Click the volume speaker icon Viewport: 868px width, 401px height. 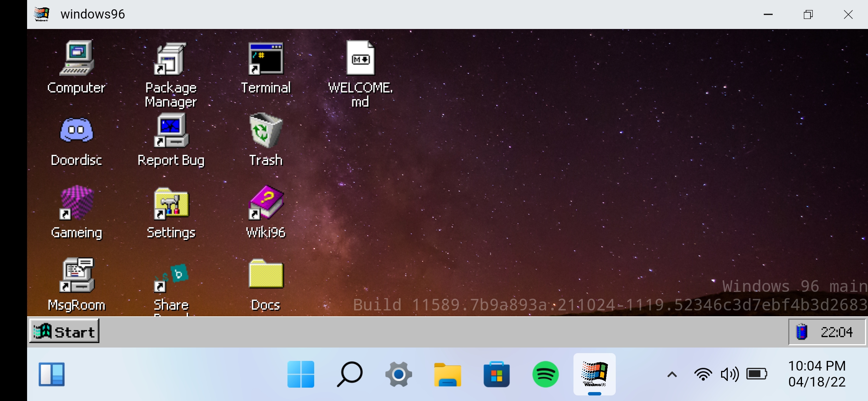(x=730, y=374)
